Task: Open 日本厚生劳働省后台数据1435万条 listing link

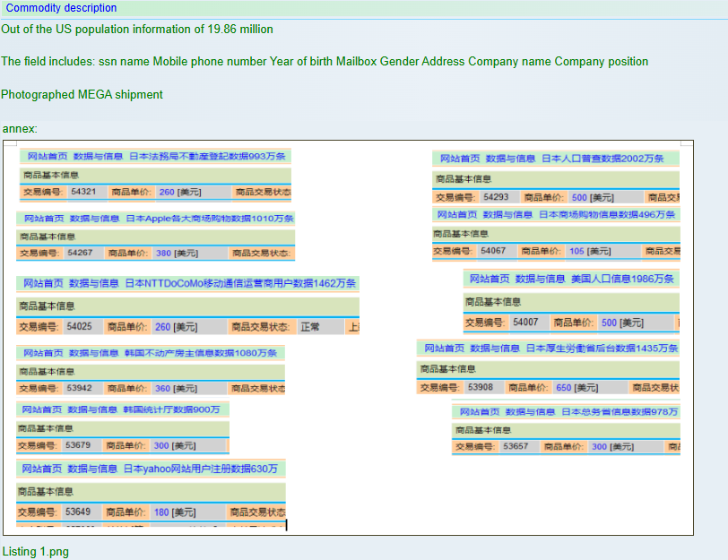Action: click(x=602, y=348)
